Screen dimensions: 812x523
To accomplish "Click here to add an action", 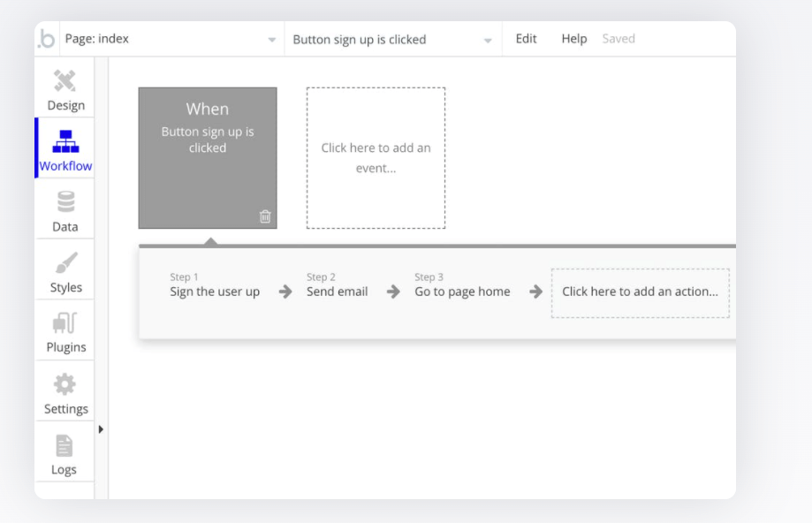I will click(x=640, y=292).
